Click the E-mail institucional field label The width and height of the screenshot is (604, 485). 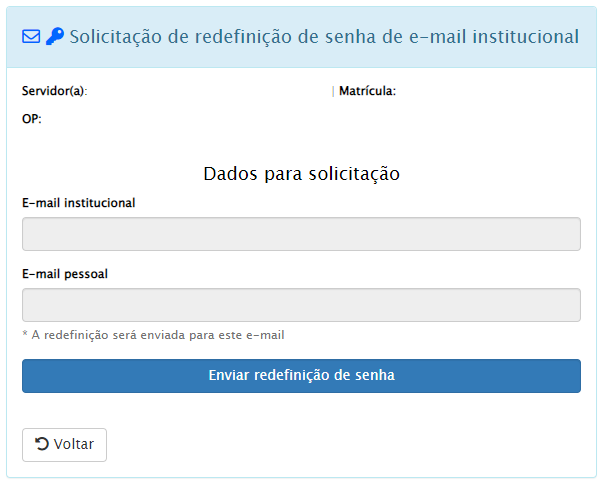pos(79,203)
